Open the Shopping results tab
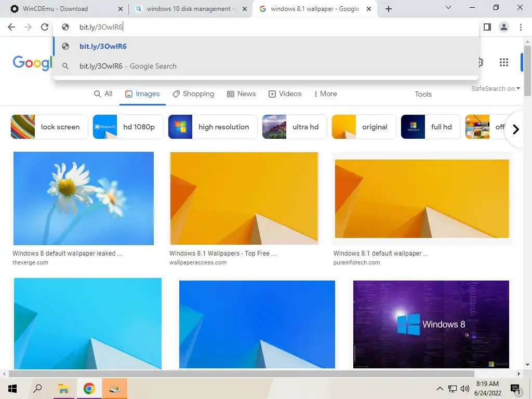This screenshot has width=532, height=399. point(193,94)
